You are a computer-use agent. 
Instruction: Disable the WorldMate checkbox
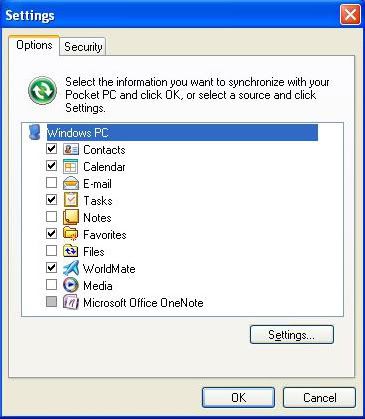point(51,268)
